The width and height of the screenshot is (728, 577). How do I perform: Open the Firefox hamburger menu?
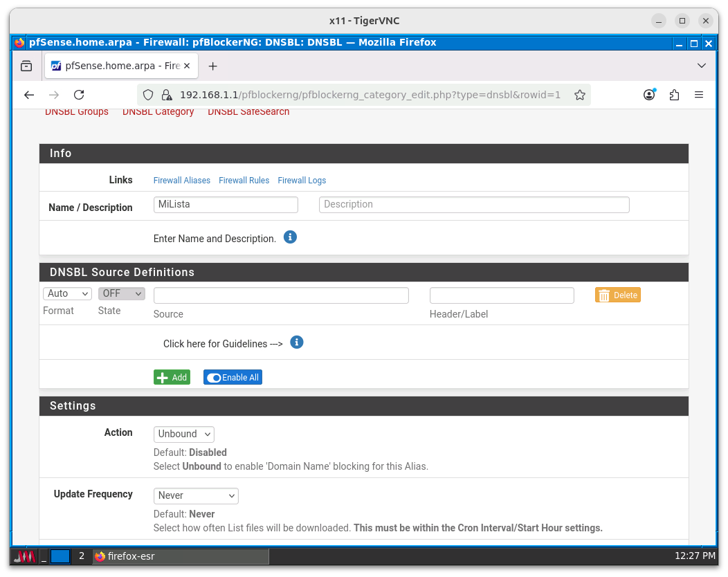pyautogui.click(x=699, y=95)
